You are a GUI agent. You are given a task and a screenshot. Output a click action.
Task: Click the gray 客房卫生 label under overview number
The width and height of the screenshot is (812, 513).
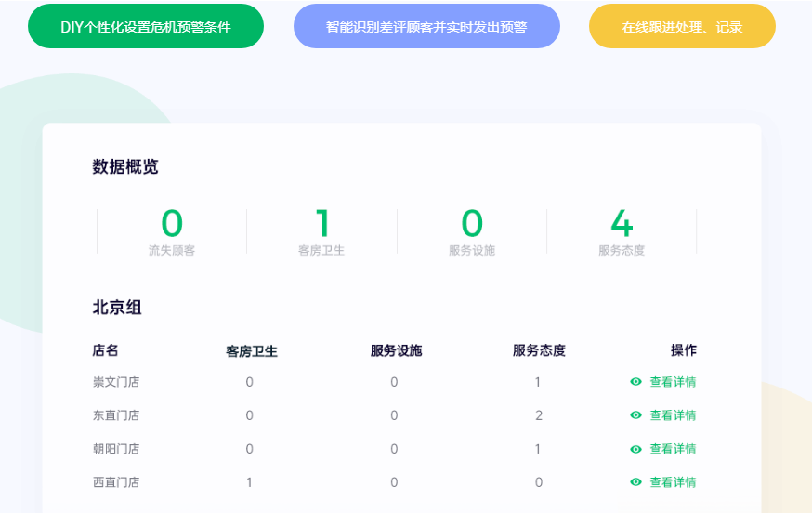click(321, 250)
